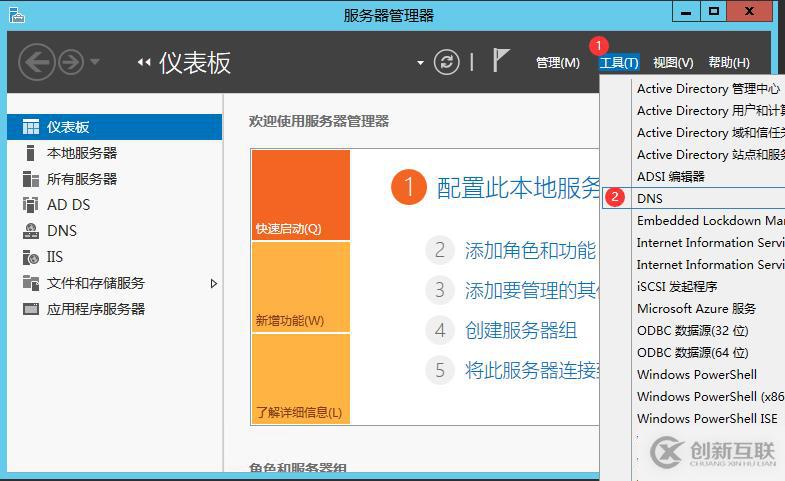
Task: Click the 应用程序服务器 icon
Action: (31, 309)
